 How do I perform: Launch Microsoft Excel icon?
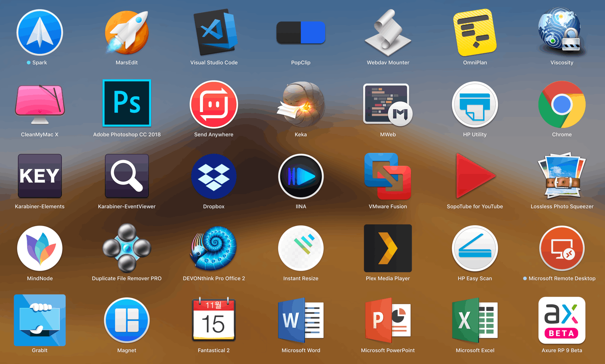475,320
